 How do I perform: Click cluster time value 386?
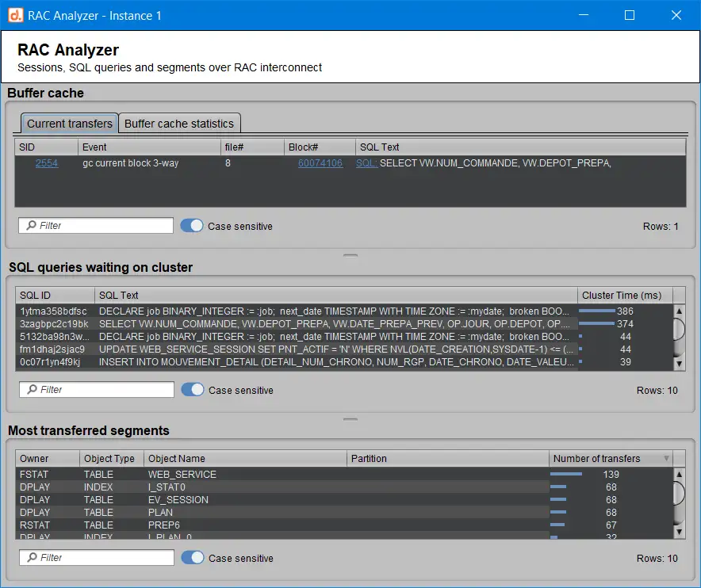point(625,311)
